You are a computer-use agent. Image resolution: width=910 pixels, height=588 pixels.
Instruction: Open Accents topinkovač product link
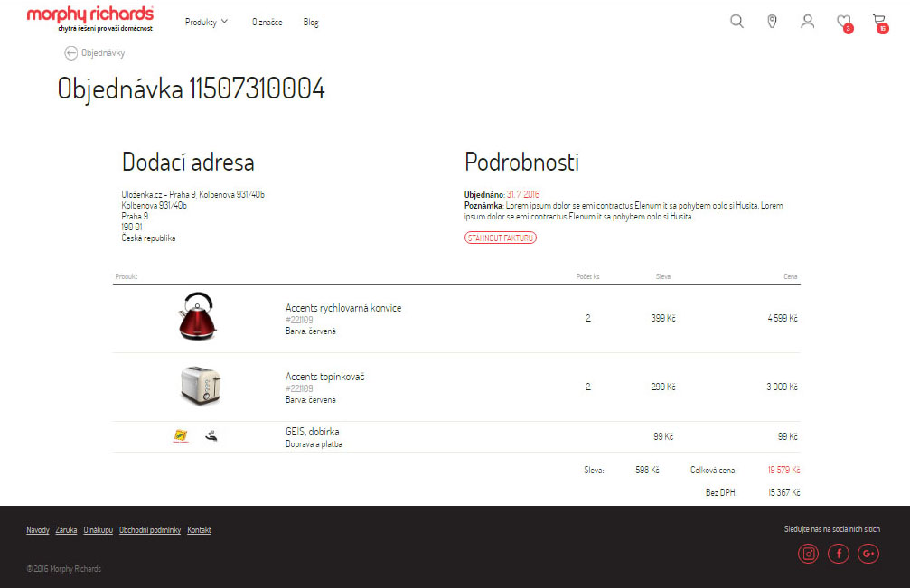point(325,377)
